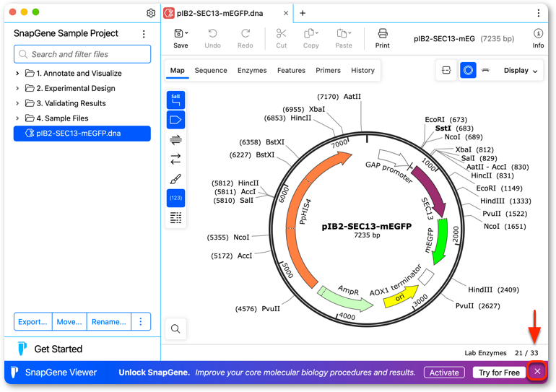The image size is (556, 392).
Task: Click the Rename... button
Action: pos(109,322)
